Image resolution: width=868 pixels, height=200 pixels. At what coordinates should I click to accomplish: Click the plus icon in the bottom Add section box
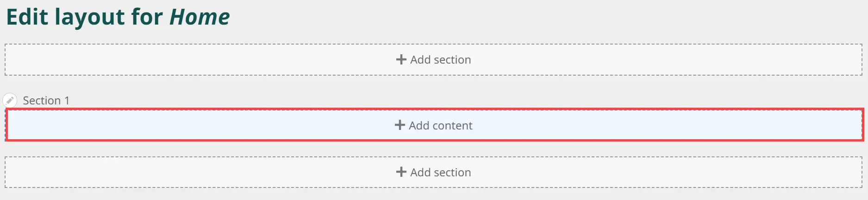tap(401, 172)
